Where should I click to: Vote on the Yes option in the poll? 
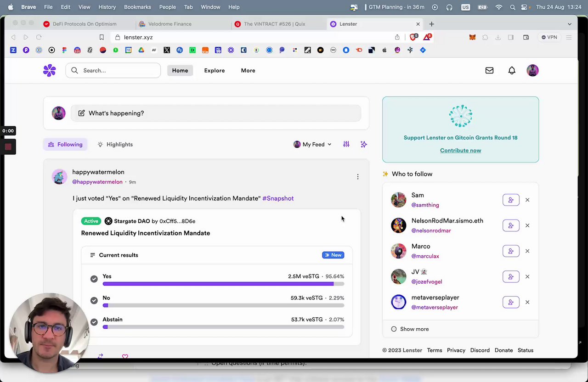[94, 279]
